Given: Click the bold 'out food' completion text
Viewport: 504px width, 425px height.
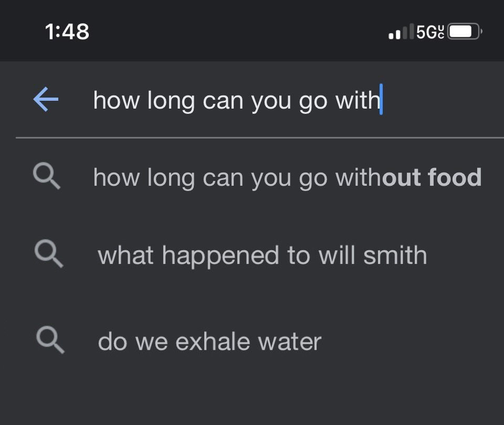Looking at the screenshot, I should click(x=432, y=177).
